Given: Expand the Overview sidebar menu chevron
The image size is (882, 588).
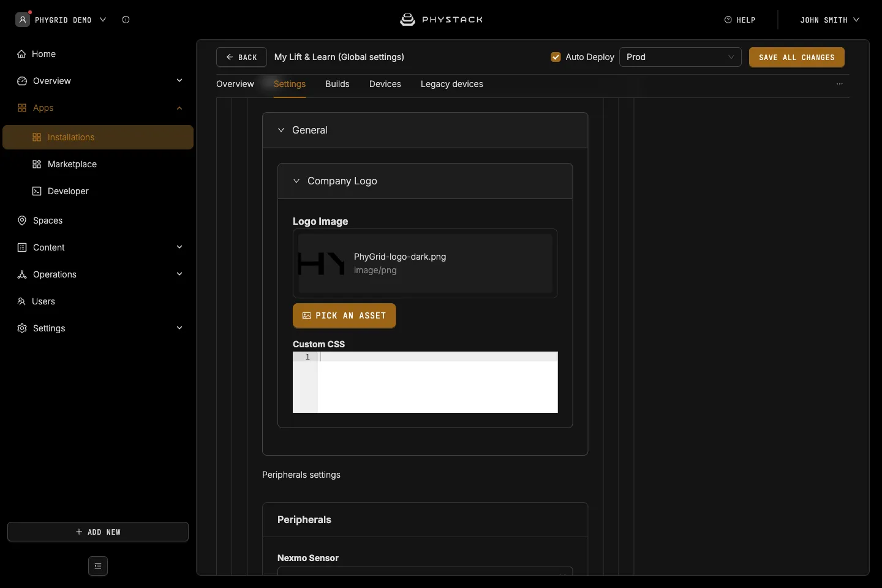Looking at the screenshot, I should pos(179,80).
